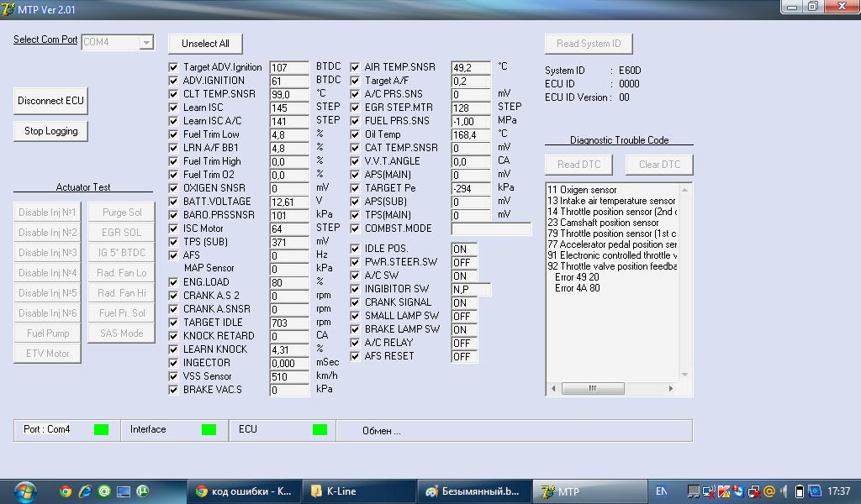Viewport: 861px width, 504px height.
Task: Uncheck AIR TEMP.SNSR checkbox
Action: [x=355, y=67]
